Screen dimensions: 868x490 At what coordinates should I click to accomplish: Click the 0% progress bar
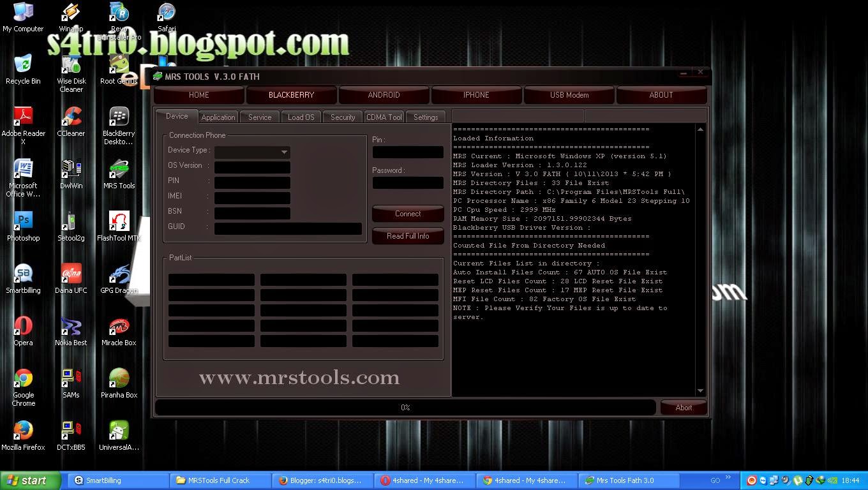pyautogui.click(x=405, y=408)
